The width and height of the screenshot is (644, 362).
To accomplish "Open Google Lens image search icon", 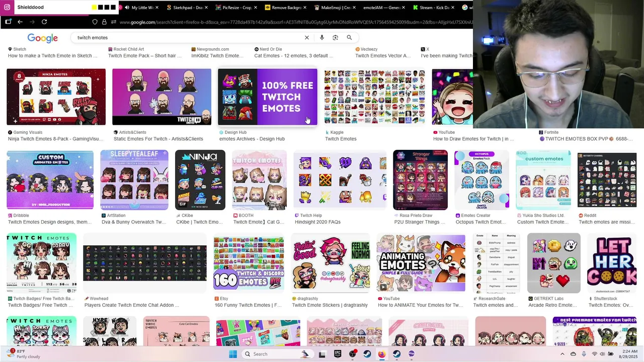I will pyautogui.click(x=336, y=38).
